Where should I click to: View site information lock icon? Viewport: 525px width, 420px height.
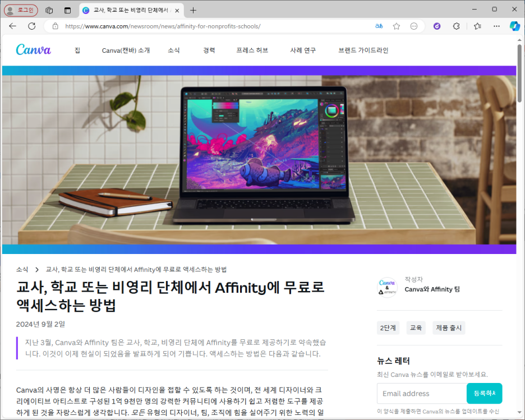tap(55, 26)
